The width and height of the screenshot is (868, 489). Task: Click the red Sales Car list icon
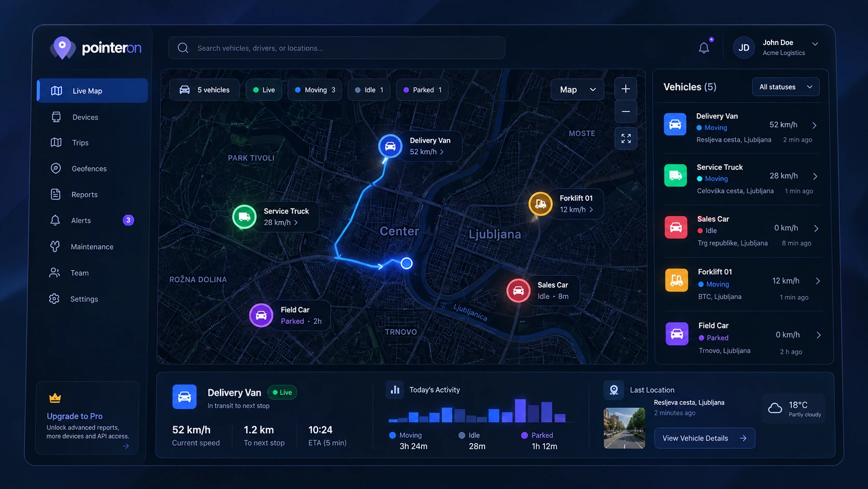[x=676, y=227]
